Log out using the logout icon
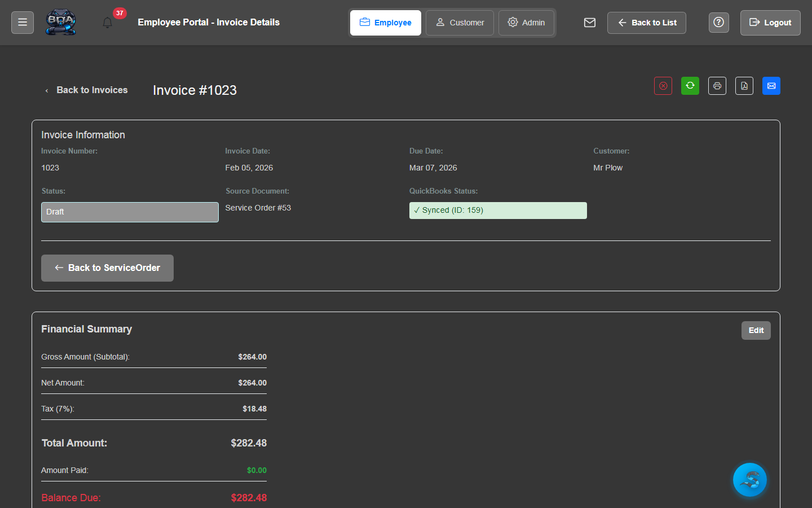The width and height of the screenshot is (812, 508). click(x=770, y=23)
